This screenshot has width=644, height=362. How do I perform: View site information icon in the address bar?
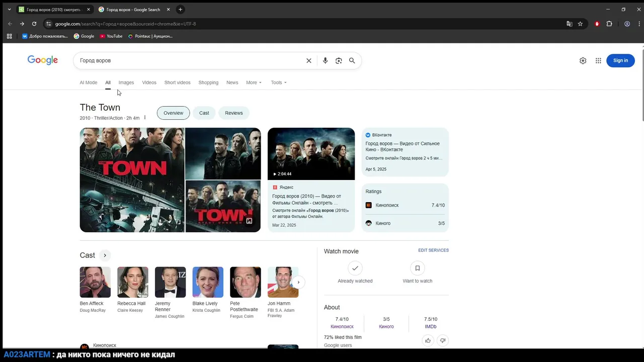48,24
